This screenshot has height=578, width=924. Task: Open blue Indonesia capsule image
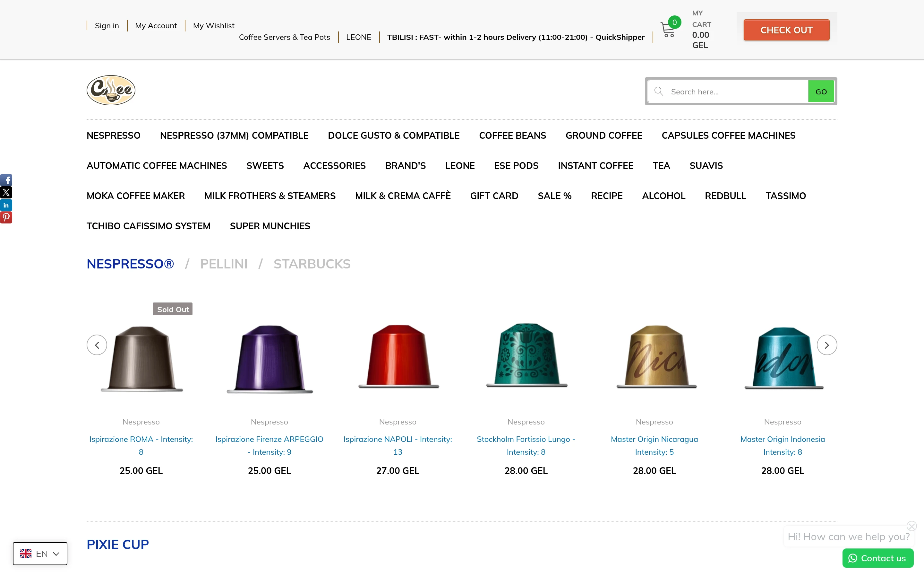pyautogui.click(x=783, y=357)
